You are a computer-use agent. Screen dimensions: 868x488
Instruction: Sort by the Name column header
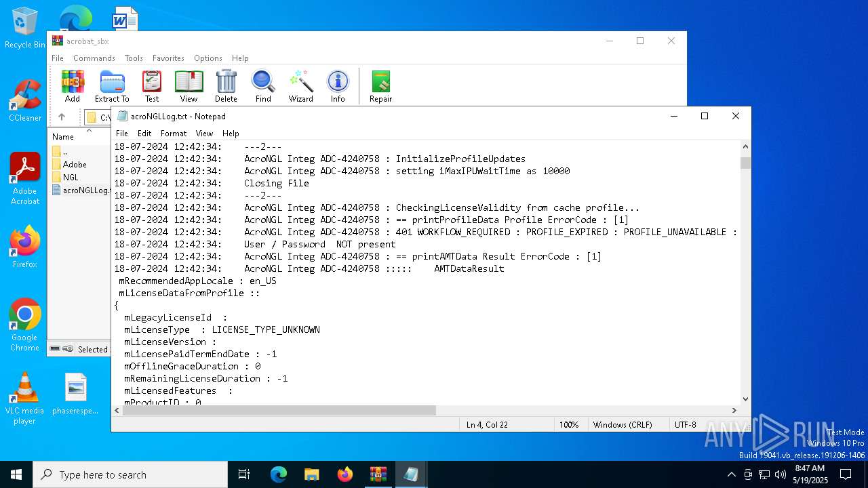(x=63, y=137)
